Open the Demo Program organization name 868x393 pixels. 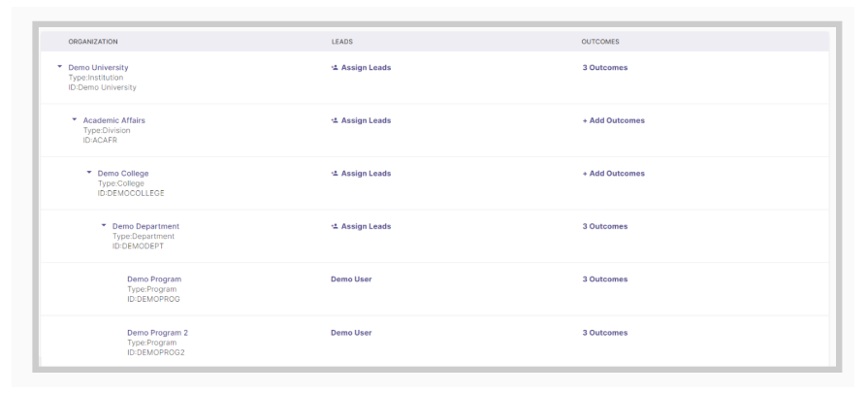click(154, 279)
